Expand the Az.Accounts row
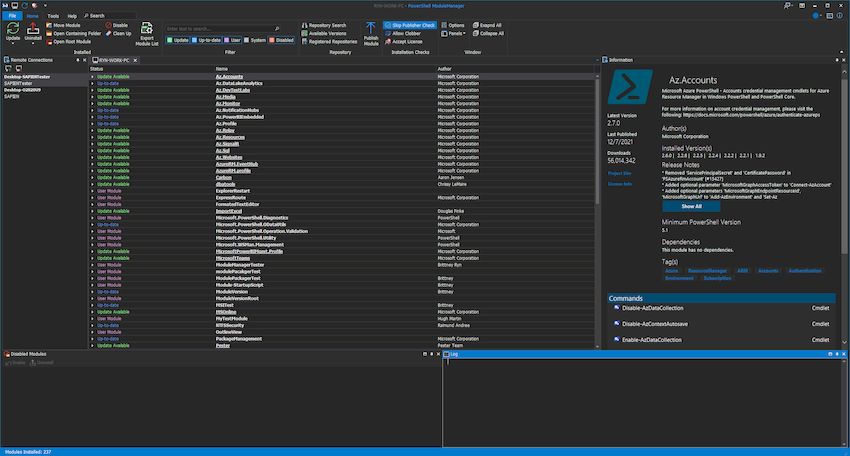850x456 pixels. 93,76
